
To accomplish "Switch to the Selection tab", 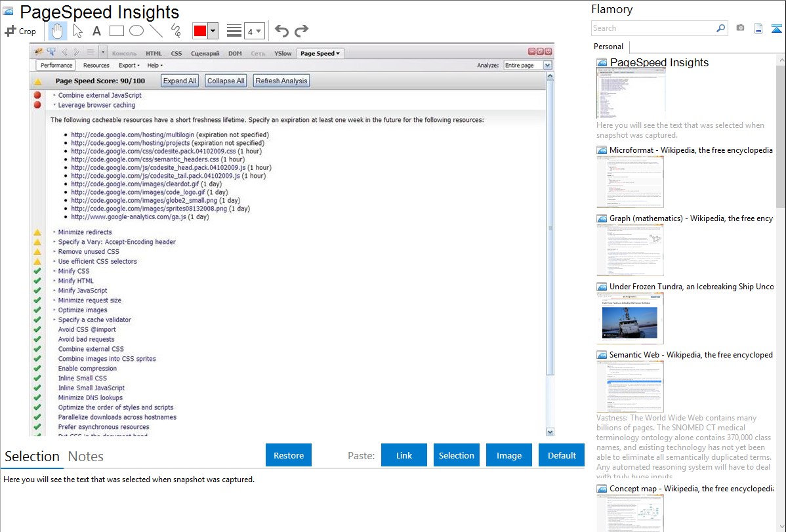I will pos(32,457).
